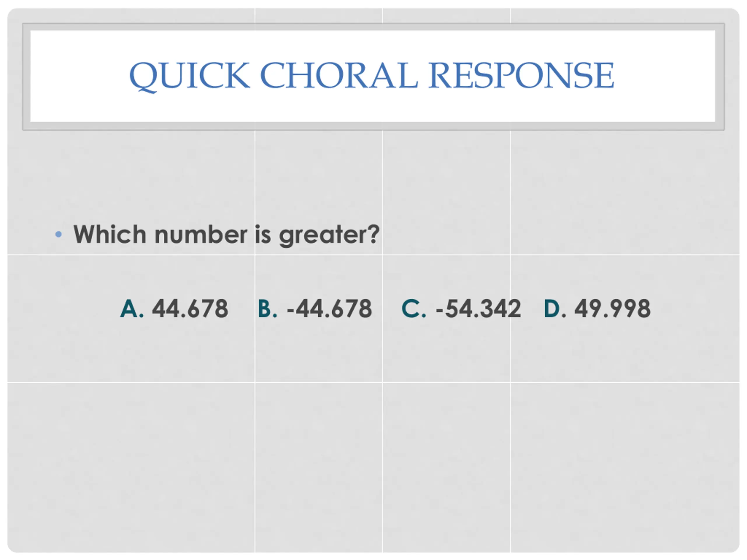Select the word 'Which' in the question

coord(110,234)
